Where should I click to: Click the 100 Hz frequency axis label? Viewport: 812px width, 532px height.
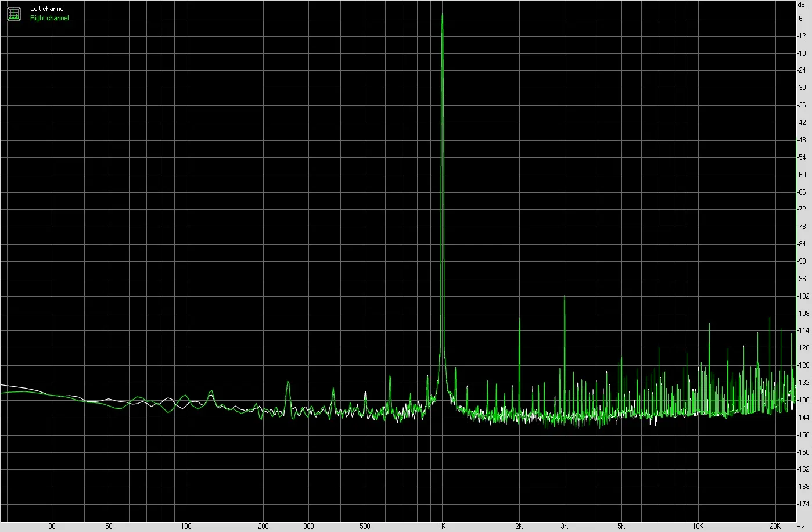(186, 526)
